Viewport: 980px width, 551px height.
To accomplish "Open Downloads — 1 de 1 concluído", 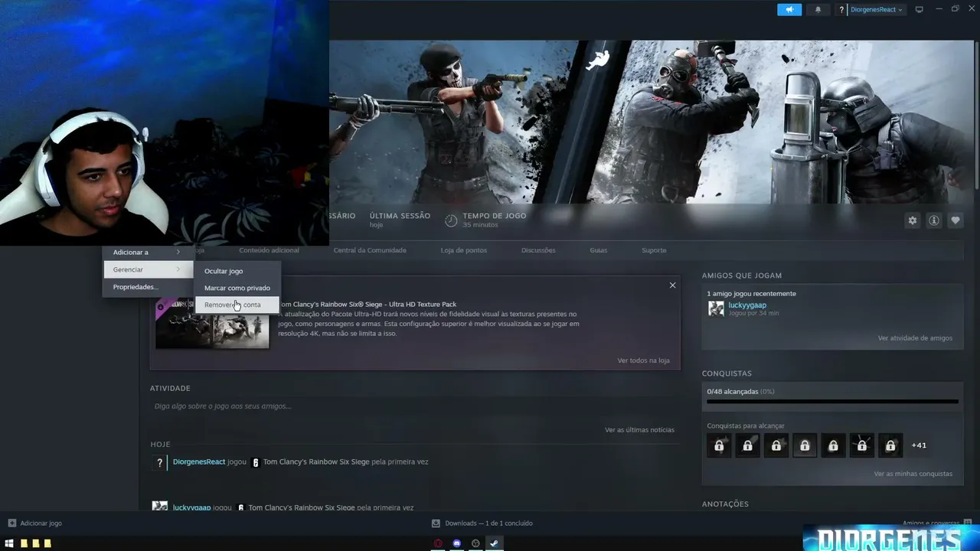I will point(482,523).
